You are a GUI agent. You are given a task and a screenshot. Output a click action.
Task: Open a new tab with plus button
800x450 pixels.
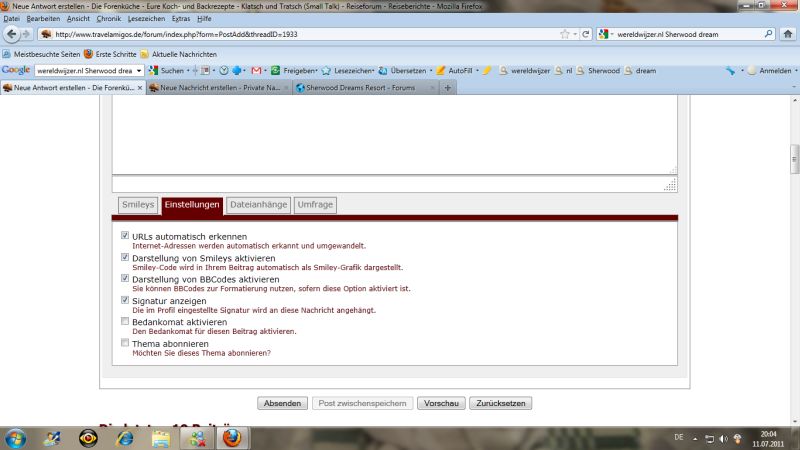coord(447,88)
